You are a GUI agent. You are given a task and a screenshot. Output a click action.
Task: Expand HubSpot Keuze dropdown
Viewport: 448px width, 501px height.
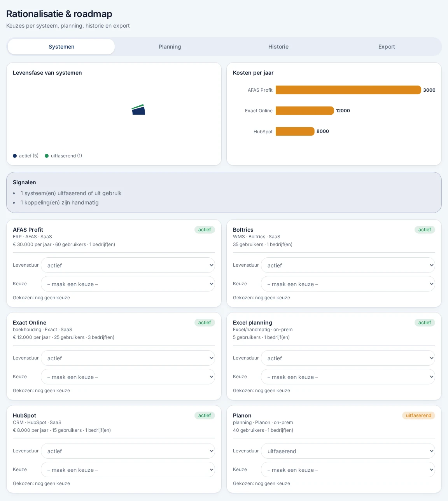(128, 470)
